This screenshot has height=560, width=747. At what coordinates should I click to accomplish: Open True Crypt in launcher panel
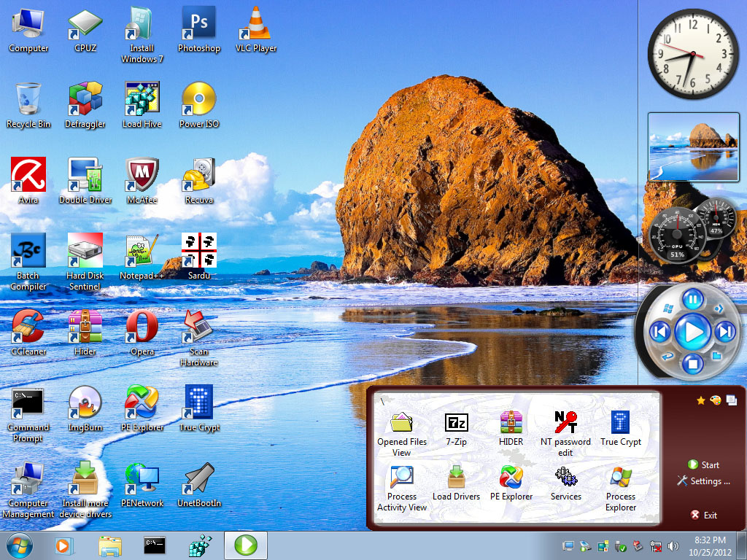pos(620,429)
